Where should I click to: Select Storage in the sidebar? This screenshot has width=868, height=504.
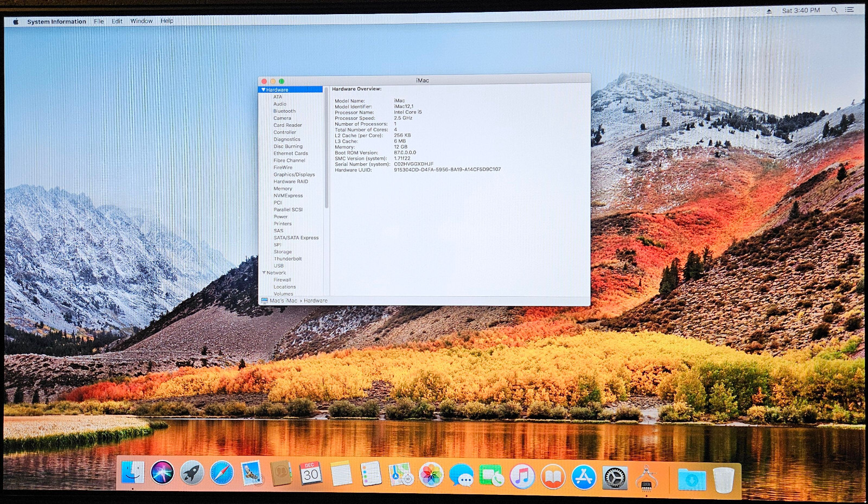point(283,252)
